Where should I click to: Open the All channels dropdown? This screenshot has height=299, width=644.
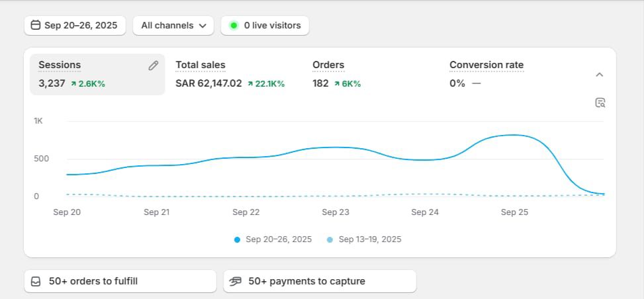(x=173, y=26)
